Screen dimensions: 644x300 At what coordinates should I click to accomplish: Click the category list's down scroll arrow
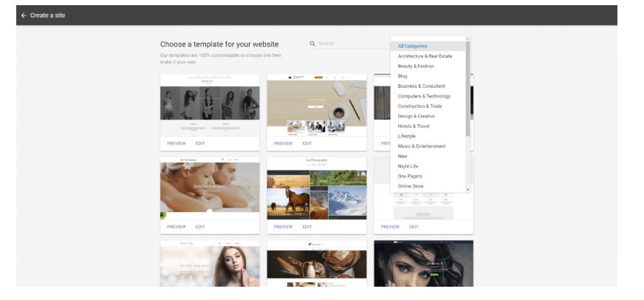[x=467, y=191]
